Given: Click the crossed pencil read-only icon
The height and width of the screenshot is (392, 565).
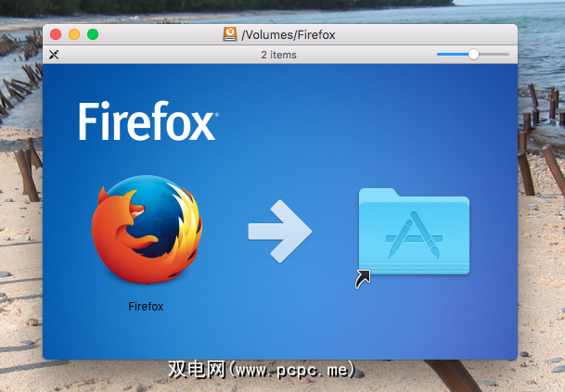Looking at the screenshot, I should point(54,55).
